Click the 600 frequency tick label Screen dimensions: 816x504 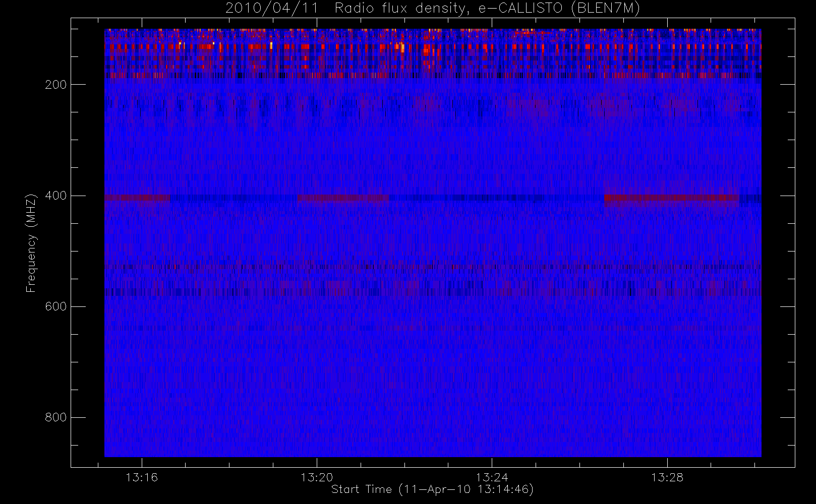coord(55,306)
